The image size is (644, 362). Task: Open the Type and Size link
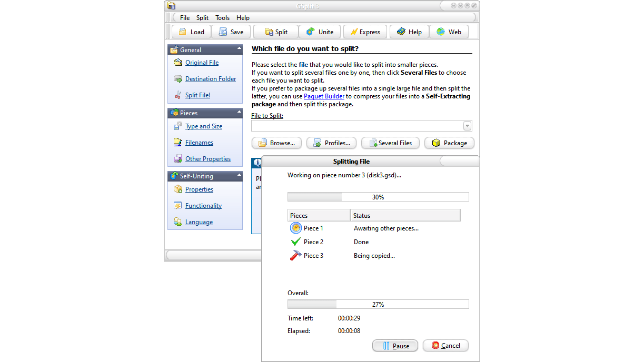click(x=204, y=126)
